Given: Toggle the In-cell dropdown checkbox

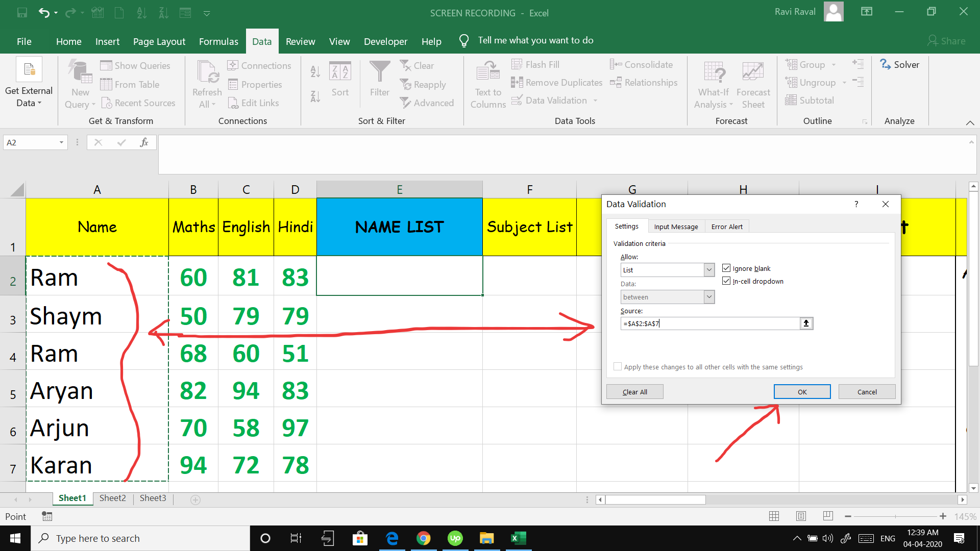Looking at the screenshot, I should pyautogui.click(x=726, y=281).
